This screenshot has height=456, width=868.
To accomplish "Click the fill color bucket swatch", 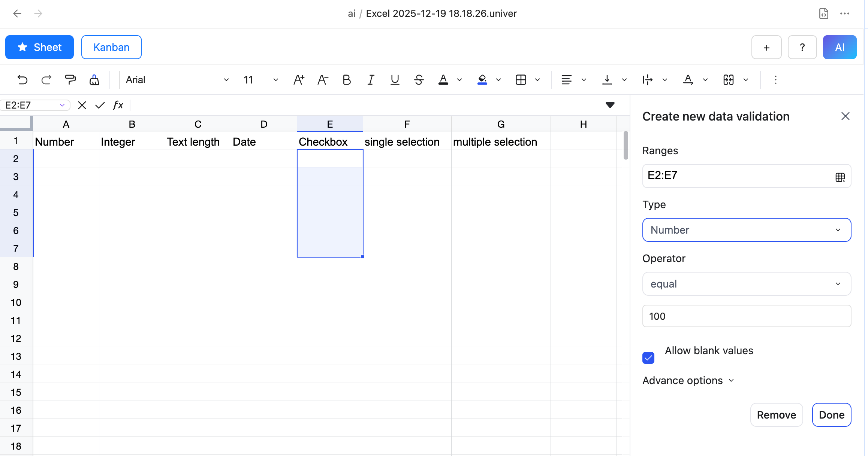I will tap(482, 80).
